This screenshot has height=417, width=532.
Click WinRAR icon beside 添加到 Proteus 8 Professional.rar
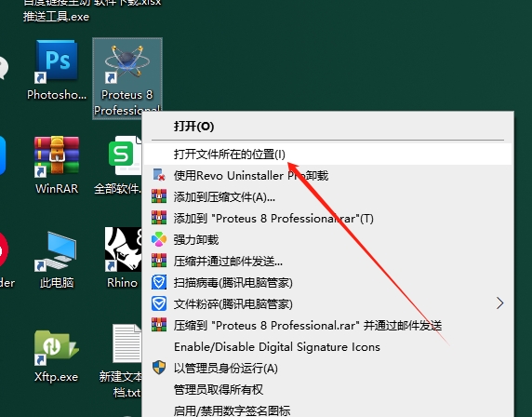pyautogui.click(x=159, y=218)
